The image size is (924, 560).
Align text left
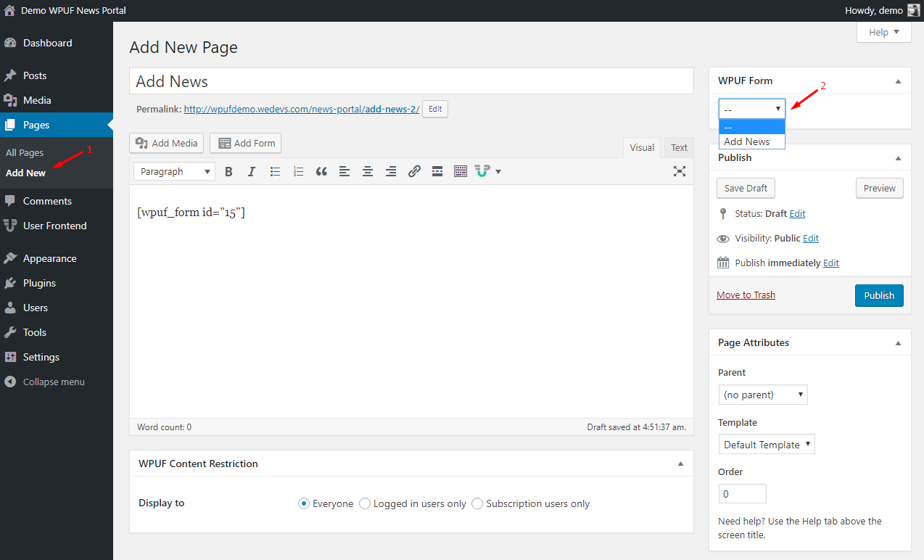(345, 172)
